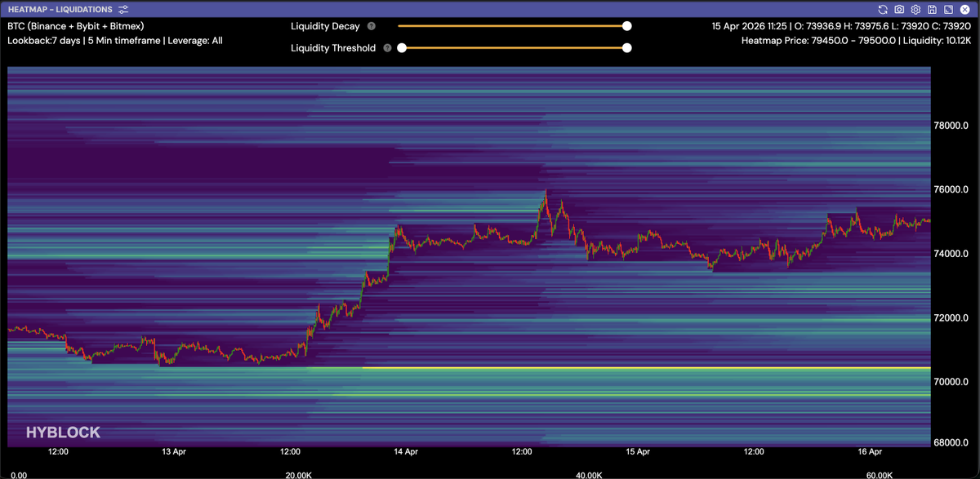Image resolution: width=980 pixels, height=479 pixels.
Task: Click the 78000.0 price axis label
Action: 951,126
